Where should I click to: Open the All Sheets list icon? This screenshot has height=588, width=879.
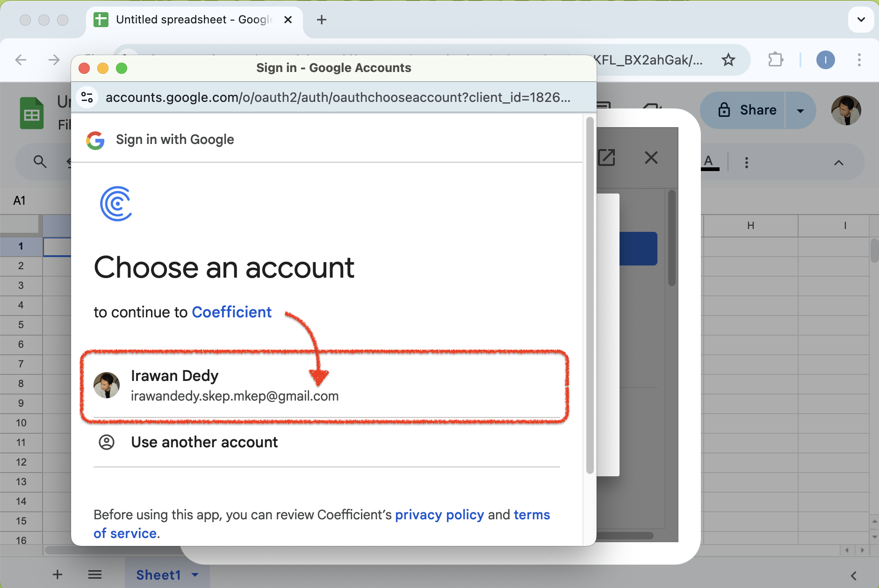click(95, 574)
